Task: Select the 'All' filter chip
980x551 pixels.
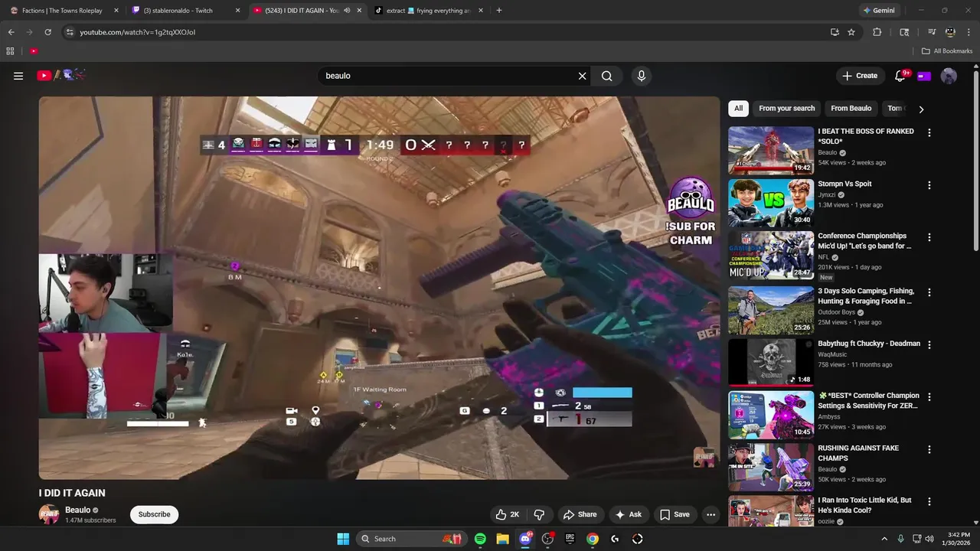Action: pos(738,109)
